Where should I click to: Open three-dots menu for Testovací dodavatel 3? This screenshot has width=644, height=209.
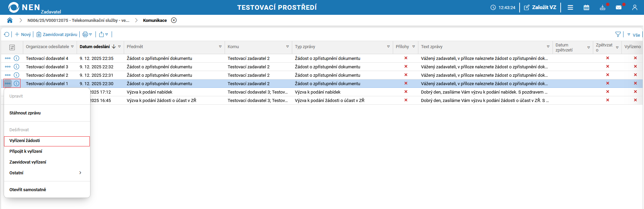click(x=8, y=67)
